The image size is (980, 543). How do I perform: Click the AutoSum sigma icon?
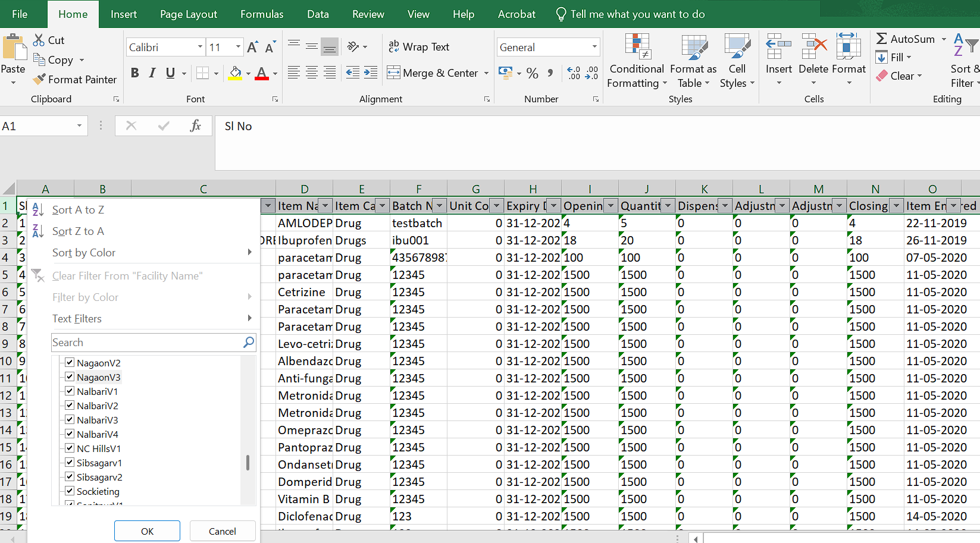click(x=881, y=39)
